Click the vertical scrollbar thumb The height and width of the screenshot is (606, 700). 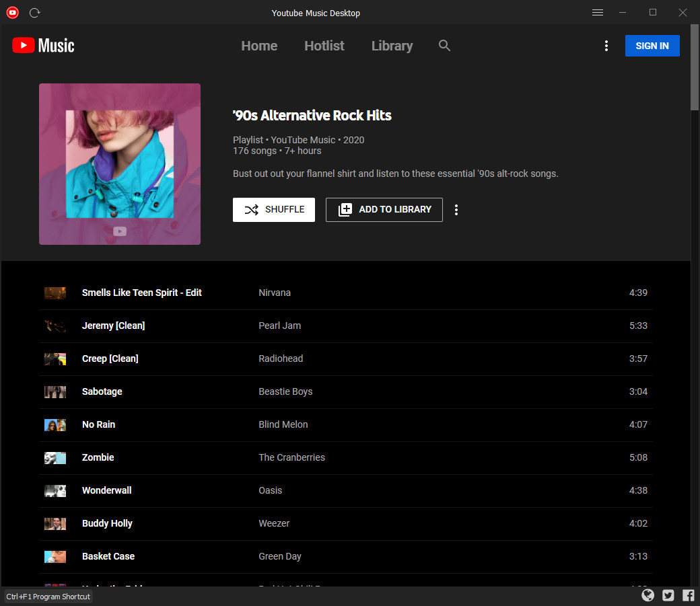click(x=695, y=67)
